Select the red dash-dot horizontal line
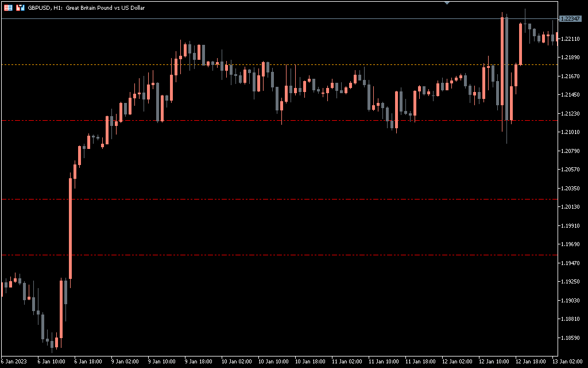 287,200
